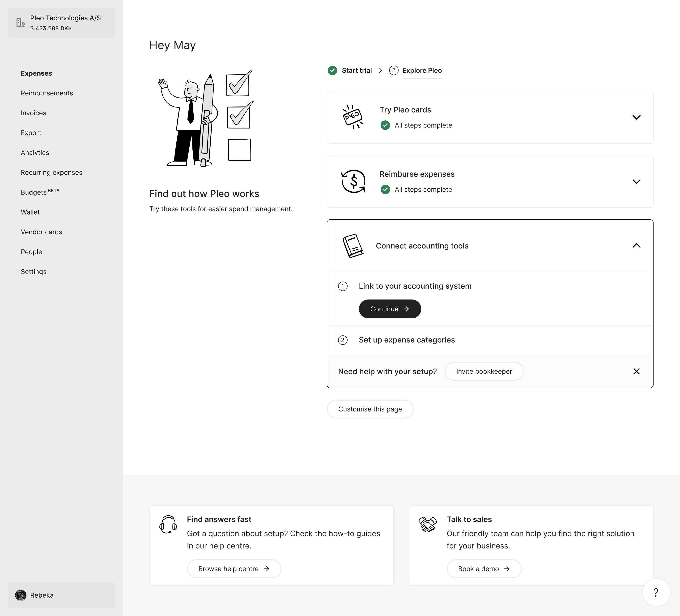
Task: Click the book icon in Connect accounting tools
Action: tap(353, 246)
